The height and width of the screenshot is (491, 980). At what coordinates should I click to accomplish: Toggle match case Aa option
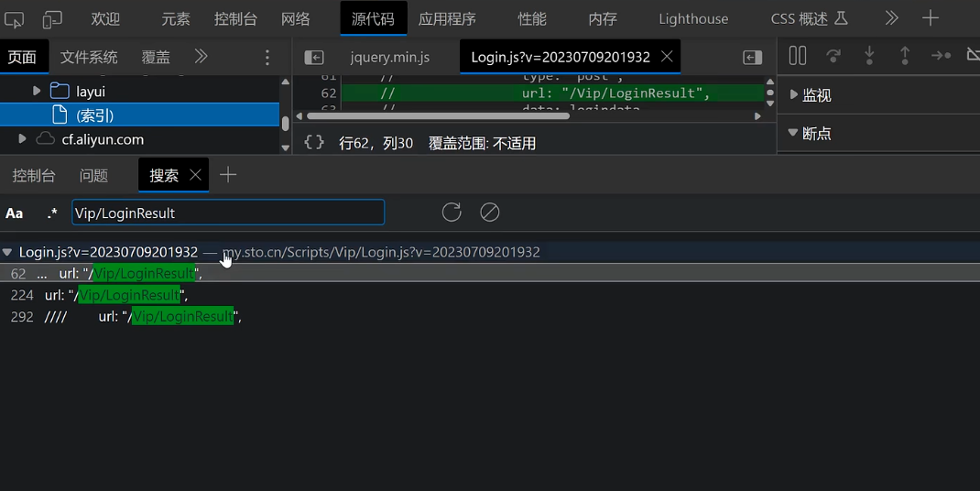(15, 213)
